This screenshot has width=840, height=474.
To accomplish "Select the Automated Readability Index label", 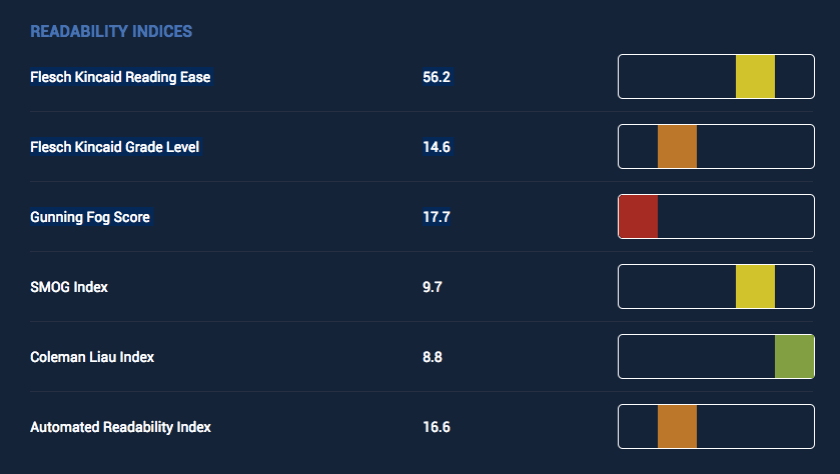I will tap(120, 427).
